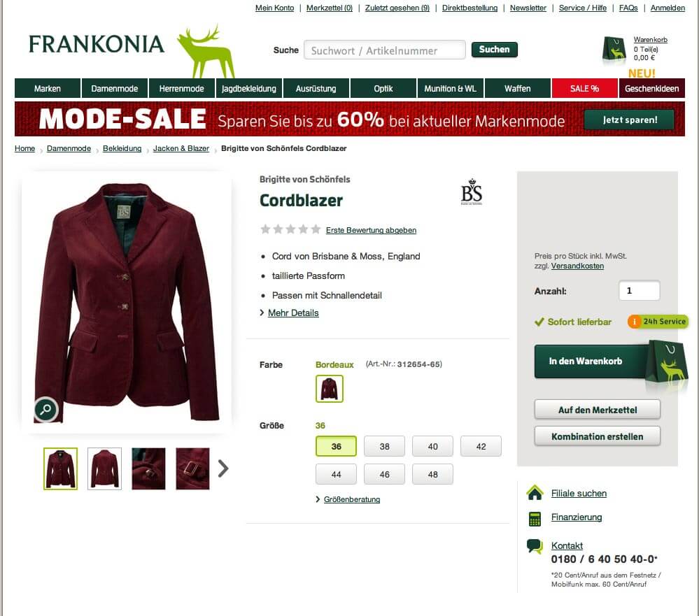Select size 42

[x=481, y=446]
